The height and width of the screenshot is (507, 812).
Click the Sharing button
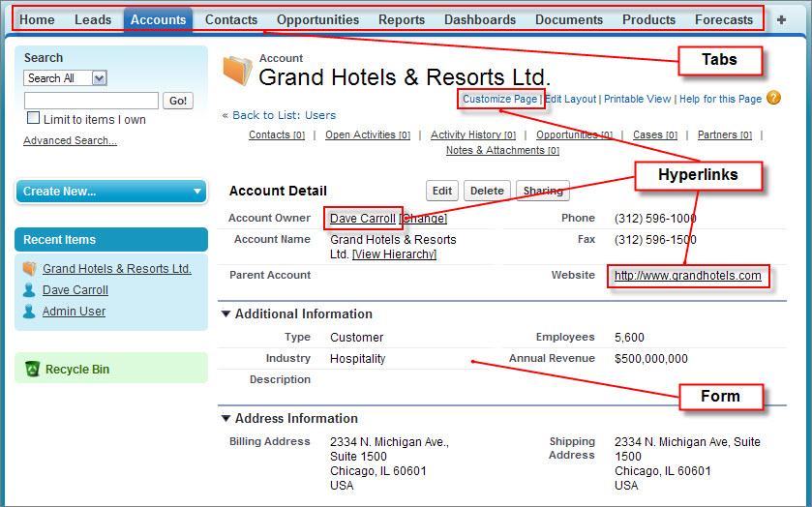coord(543,191)
